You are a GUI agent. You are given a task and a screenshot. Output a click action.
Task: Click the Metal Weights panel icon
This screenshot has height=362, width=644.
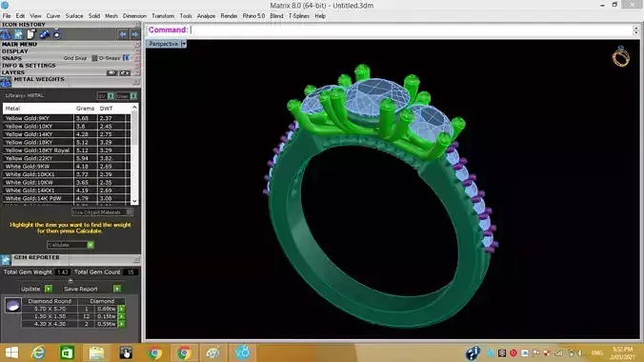(x=6, y=82)
